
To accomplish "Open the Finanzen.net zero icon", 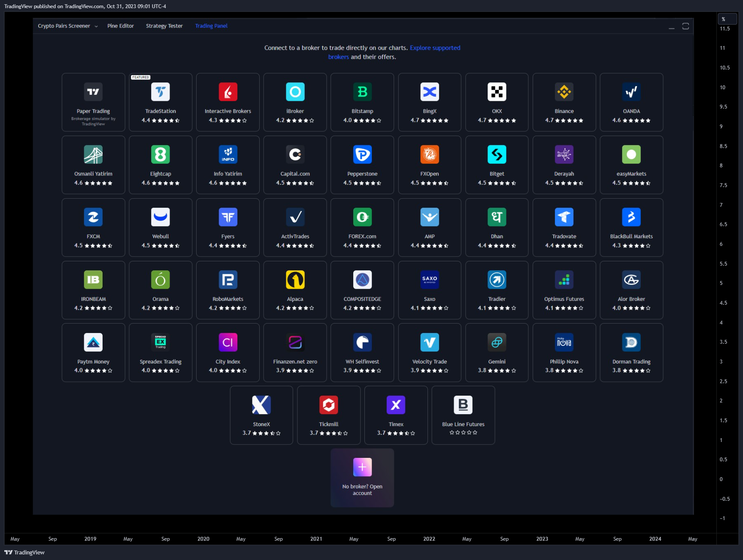I will [x=295, y=342].
